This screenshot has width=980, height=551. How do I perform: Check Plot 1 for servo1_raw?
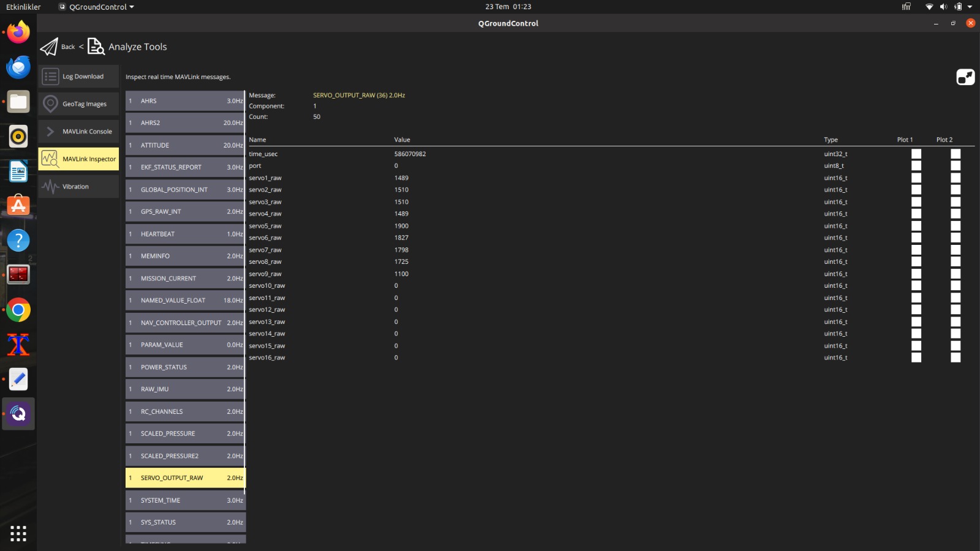[x=916, y=178]
